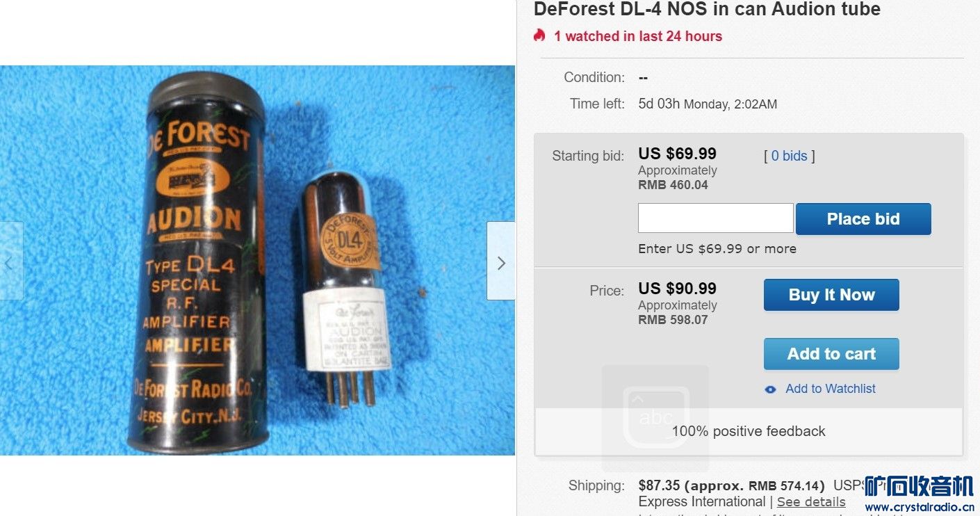Open the Add to Watchlist link
Viewport: 980px width, 516px height.
[x=830, y=389]
